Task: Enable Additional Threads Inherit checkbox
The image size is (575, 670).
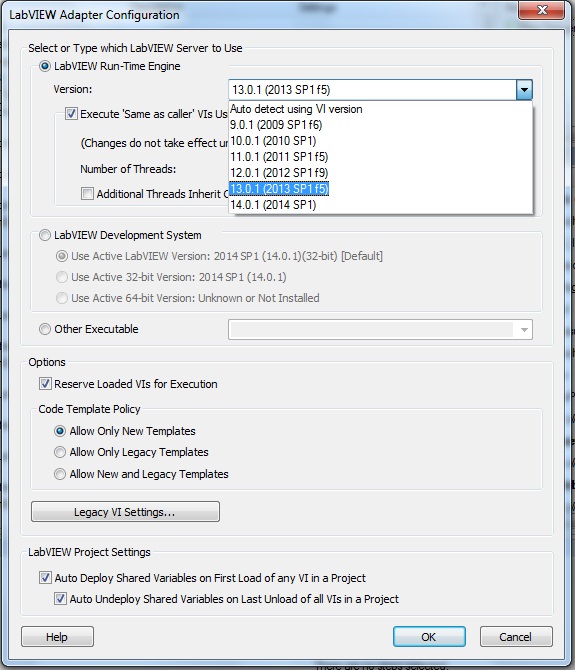Action: (x=87, y=194)
